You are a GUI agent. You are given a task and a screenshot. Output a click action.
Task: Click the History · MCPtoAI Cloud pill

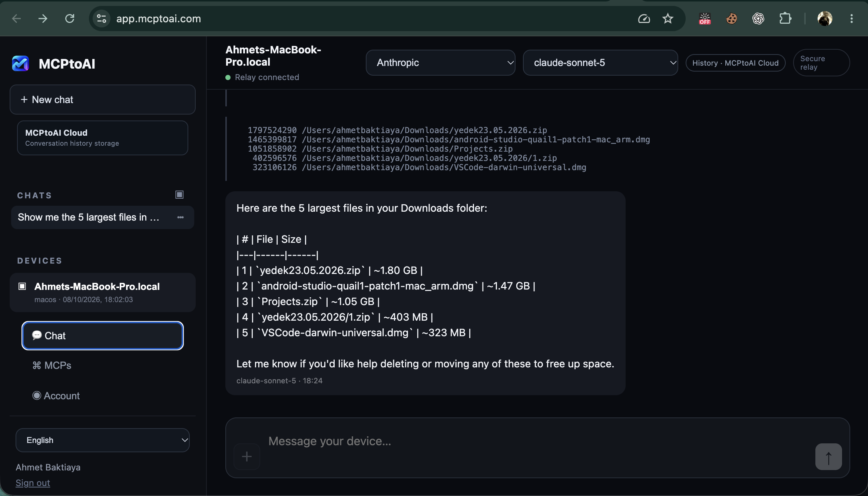click(x=735, y=63)
